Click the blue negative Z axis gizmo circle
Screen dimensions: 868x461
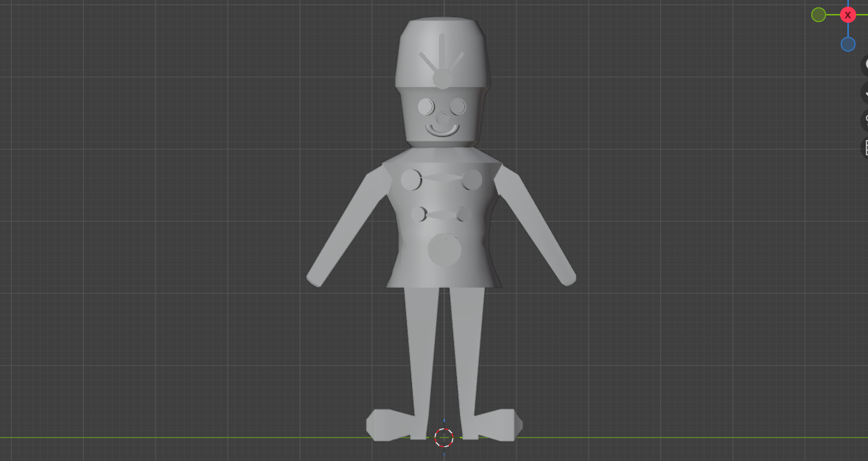[x=847, y=44]
